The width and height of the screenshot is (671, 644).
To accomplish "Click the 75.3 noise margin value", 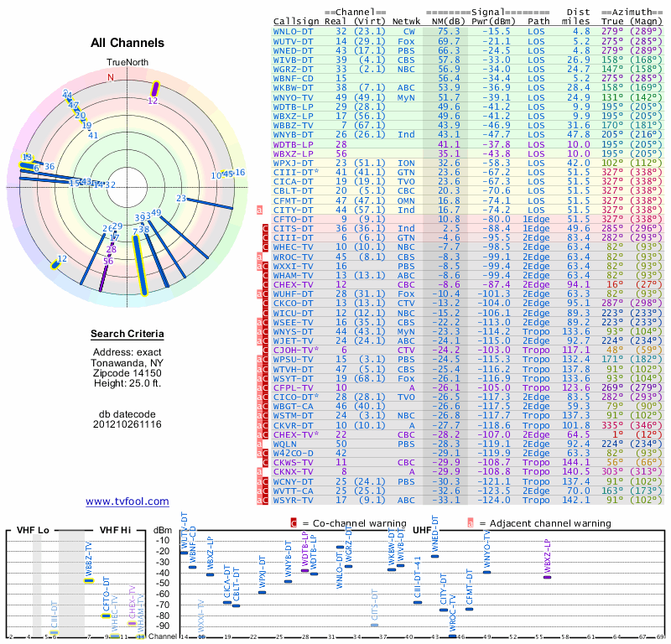I will pos(449,32).
